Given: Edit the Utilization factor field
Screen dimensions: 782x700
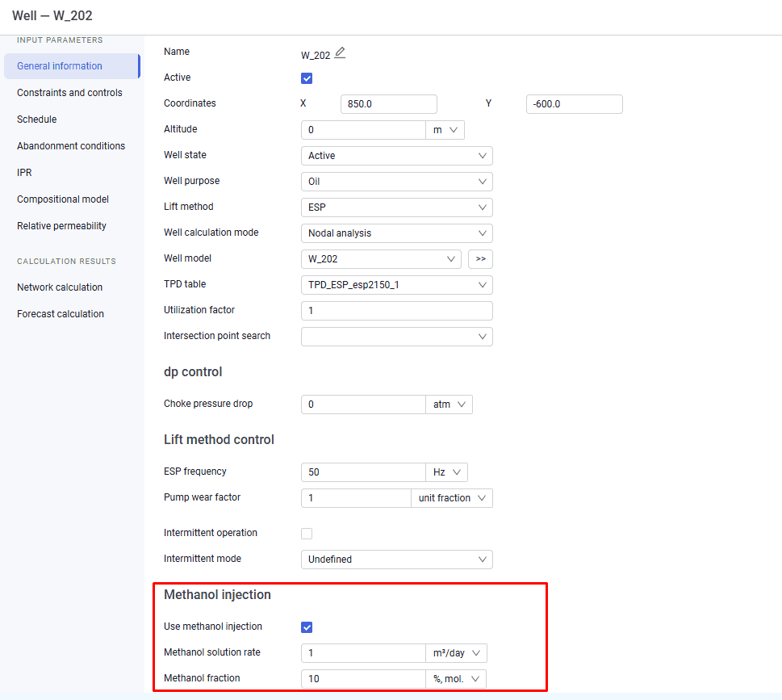Looking at the screenshot, I should point(396,311).
